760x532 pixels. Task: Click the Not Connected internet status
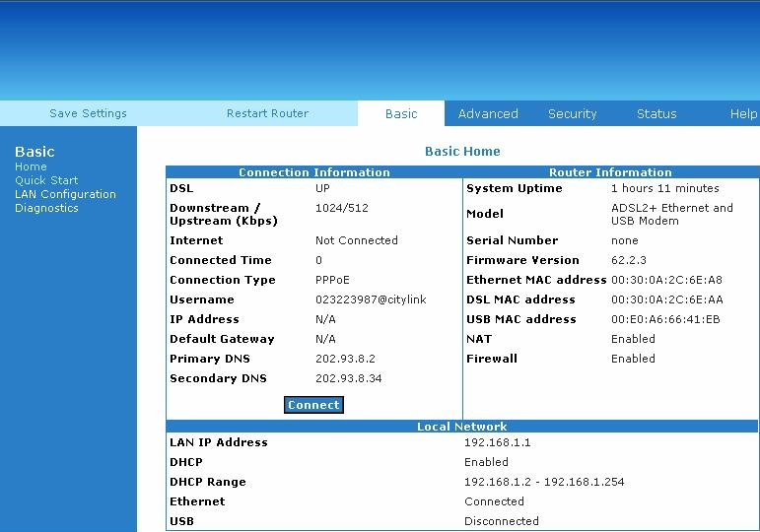(356, 240)
